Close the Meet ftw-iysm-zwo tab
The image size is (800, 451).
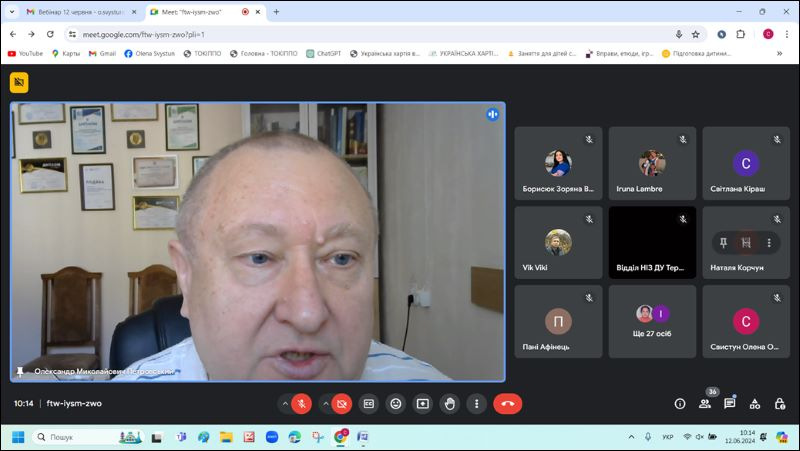click(258, 12)
